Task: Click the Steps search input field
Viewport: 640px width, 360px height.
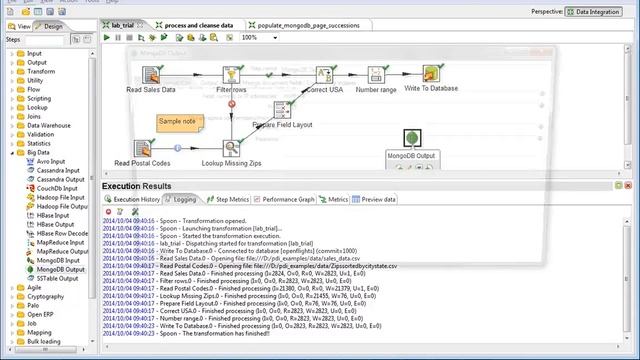Action: [x=44, y=40]
